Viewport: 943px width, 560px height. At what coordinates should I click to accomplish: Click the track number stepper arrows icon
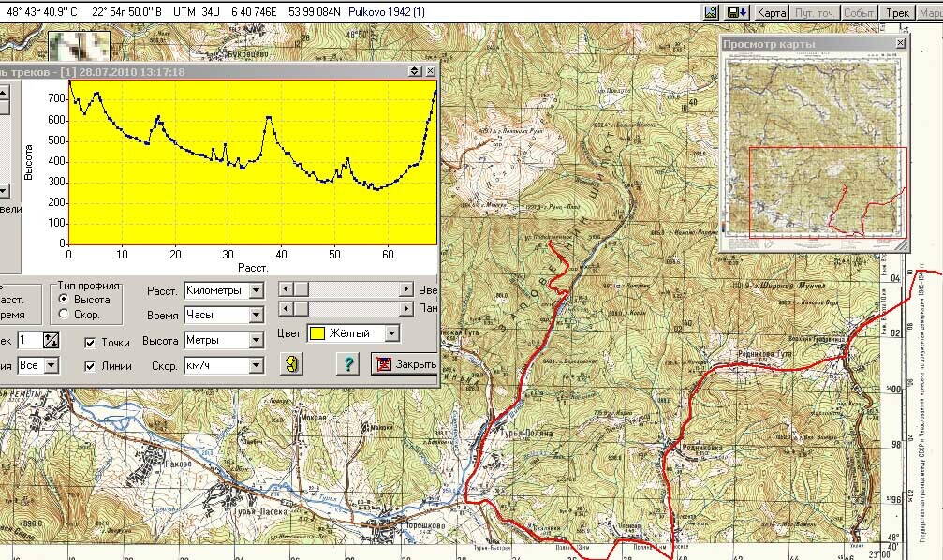coord(51,341)
